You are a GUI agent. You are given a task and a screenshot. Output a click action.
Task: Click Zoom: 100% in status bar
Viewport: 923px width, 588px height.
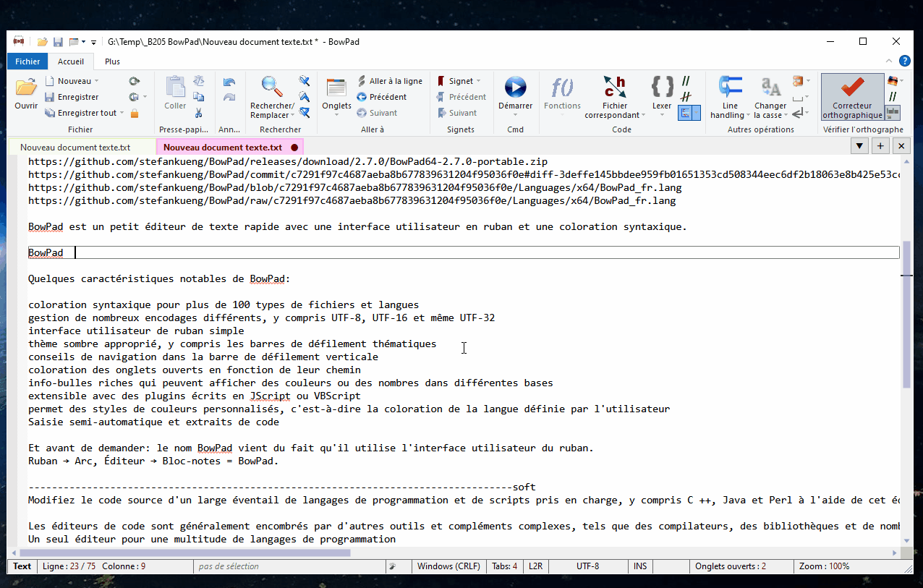tap(825, 566)
